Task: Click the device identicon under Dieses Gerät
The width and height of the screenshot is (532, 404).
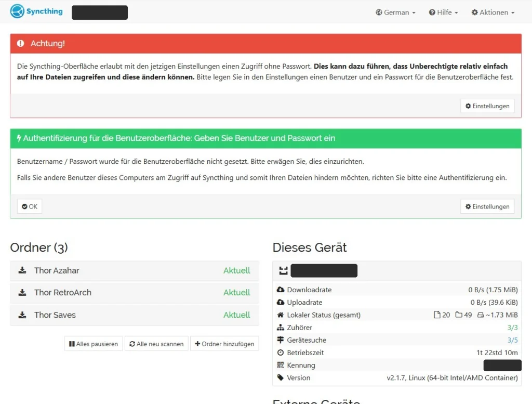Action: 283,270
